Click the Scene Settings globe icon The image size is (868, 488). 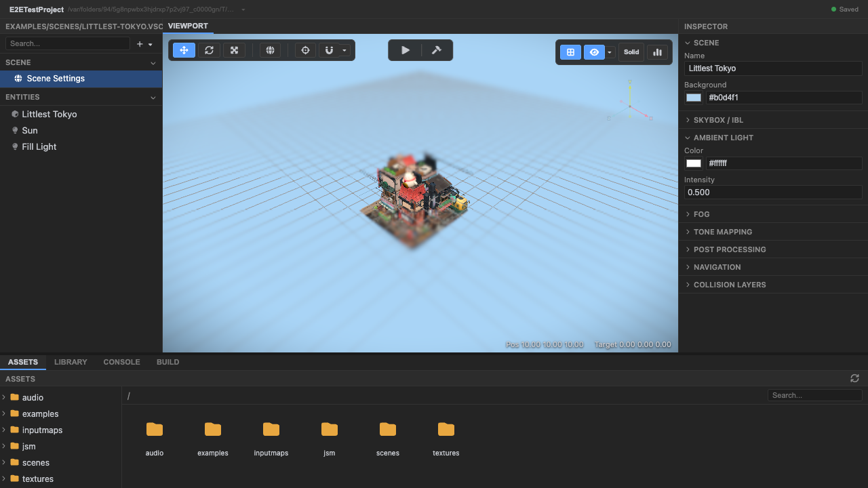click(18, 79)
